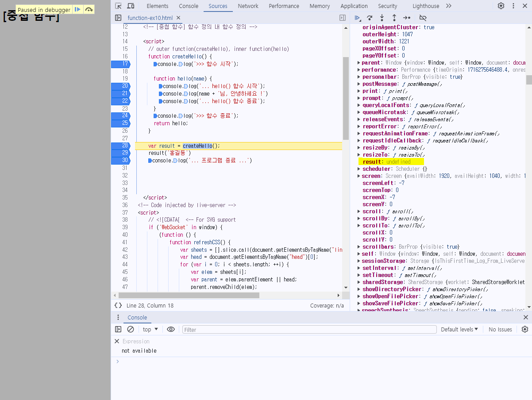Click the pretty print braces icon
The width and height of the screenshot is (532, 400).
[118, 305]
